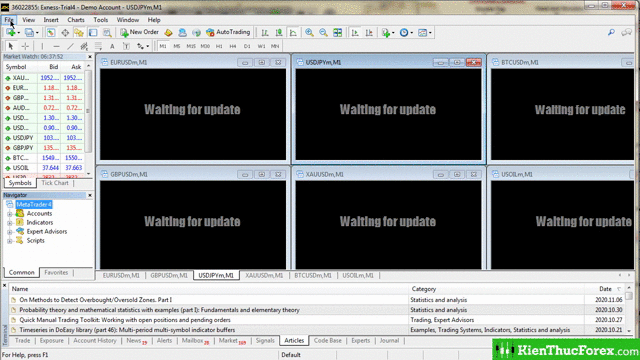Enable Auto Scroll on chart
This screenshot has width=640, height=360.
click(355, 32)
